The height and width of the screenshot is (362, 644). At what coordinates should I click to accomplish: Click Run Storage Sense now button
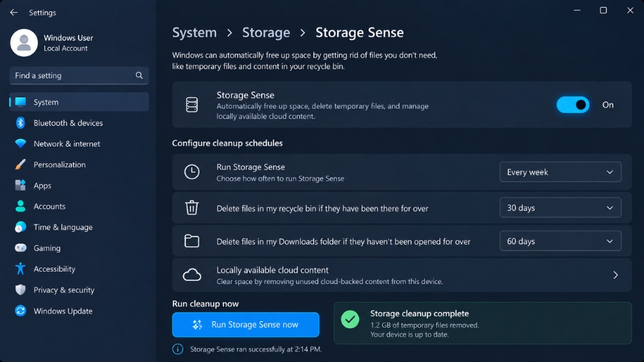coord(245,324)
